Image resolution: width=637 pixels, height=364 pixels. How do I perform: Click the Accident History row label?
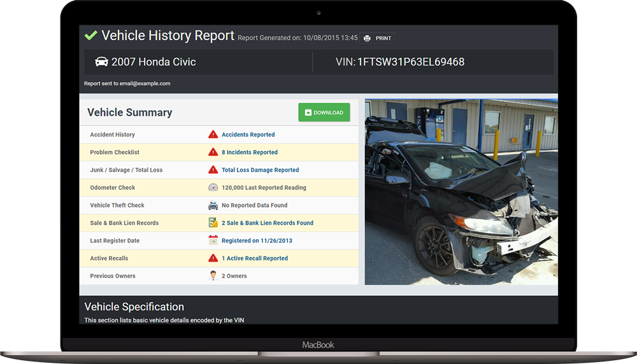[113, 134]
